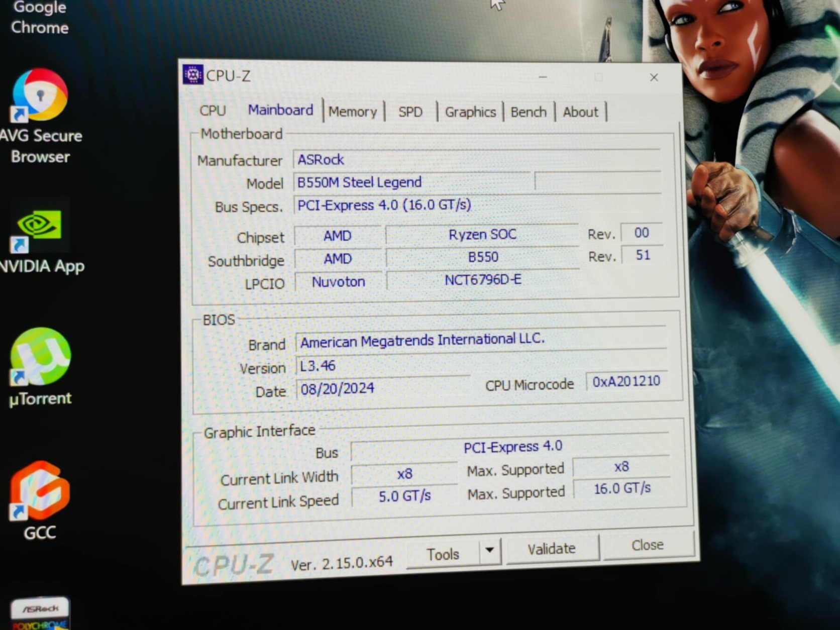
Task: Select the Mainboard tab
Action: click(280, 110)
